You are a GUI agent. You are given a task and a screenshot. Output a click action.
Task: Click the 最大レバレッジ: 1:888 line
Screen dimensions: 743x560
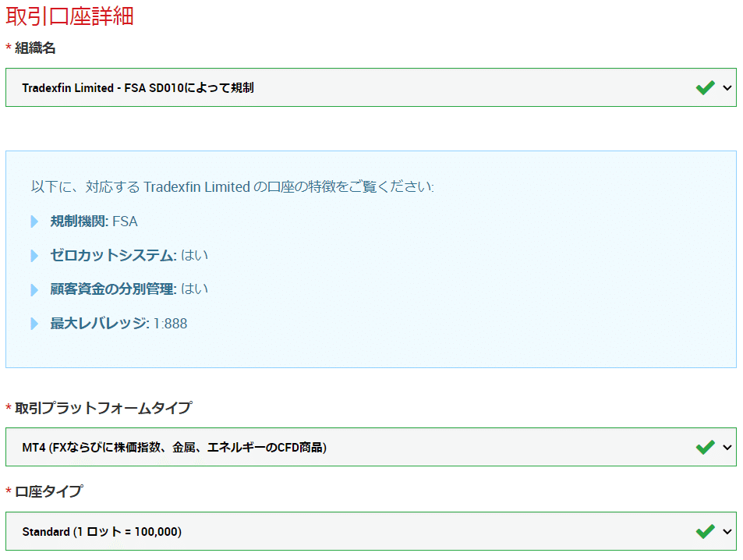[x=119, y=324]
